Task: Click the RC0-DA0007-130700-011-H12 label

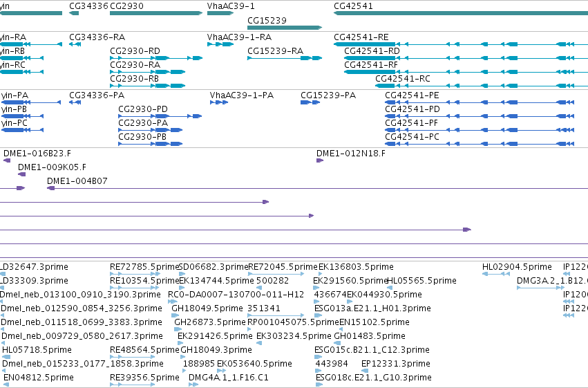Action: [x=236, y=295]
